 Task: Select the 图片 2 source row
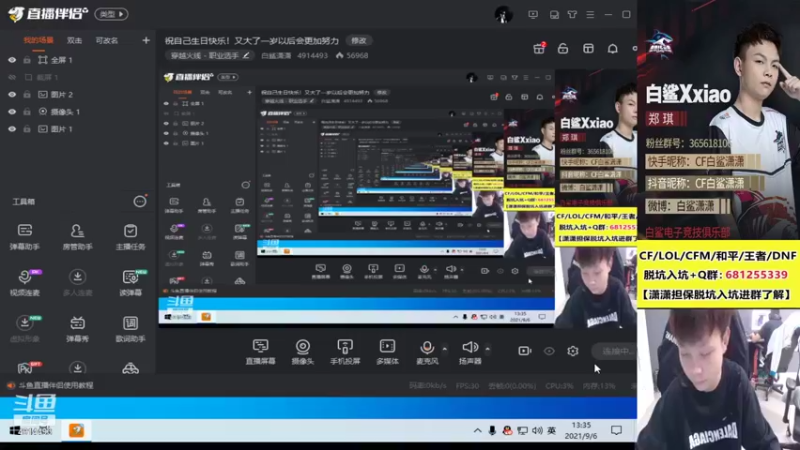[78, 94]
